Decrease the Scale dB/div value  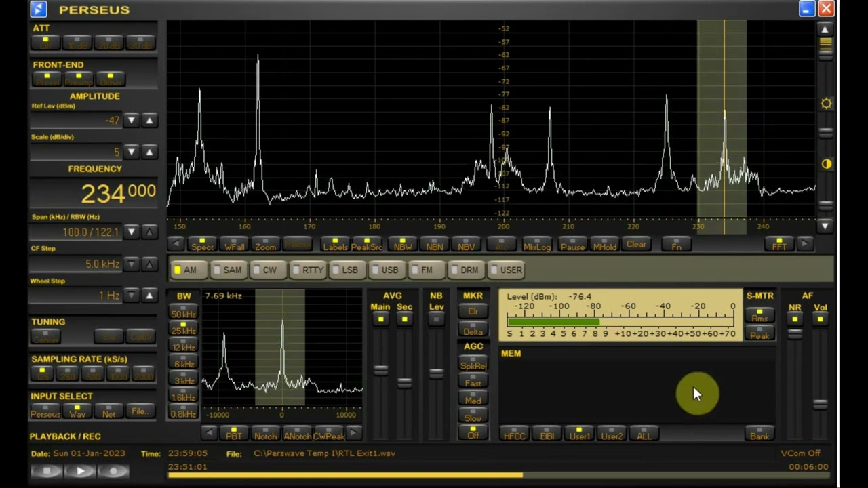click(x=132, y=152)
